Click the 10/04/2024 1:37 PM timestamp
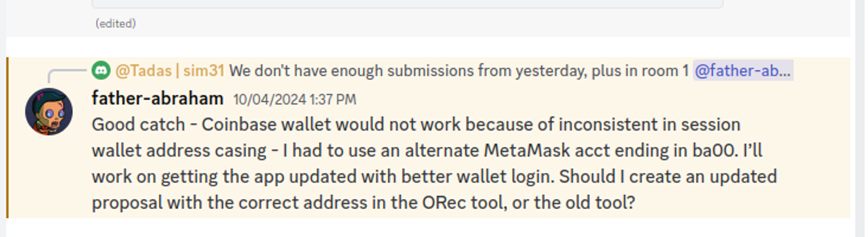 pyautogui.click(x=295, y=100)
